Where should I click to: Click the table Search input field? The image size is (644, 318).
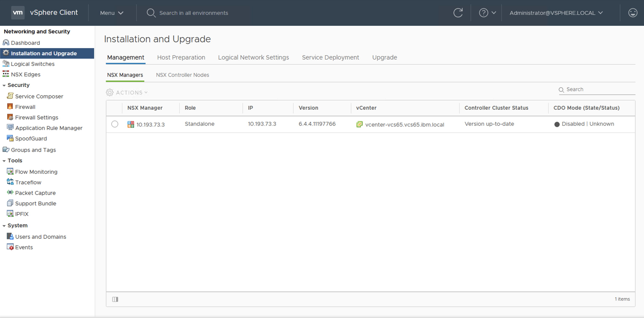(600, 89)
